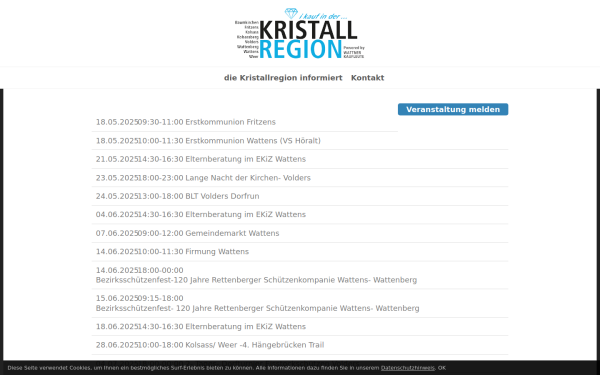Screen dimensions: 600x375
Task: Open the Kontakt menu item
Action: [x=367, y=78]
